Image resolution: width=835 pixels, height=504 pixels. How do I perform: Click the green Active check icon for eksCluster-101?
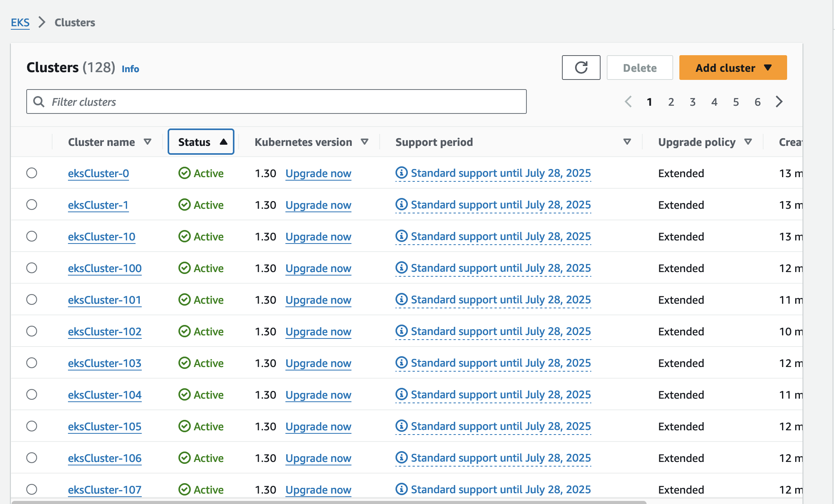pos(184,299)
